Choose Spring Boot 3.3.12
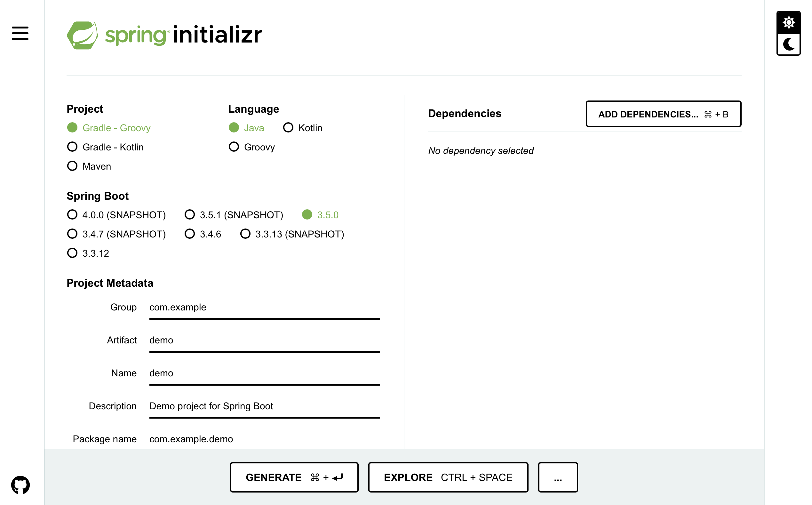This screenshot has height=505, width=812. (88, 253)
